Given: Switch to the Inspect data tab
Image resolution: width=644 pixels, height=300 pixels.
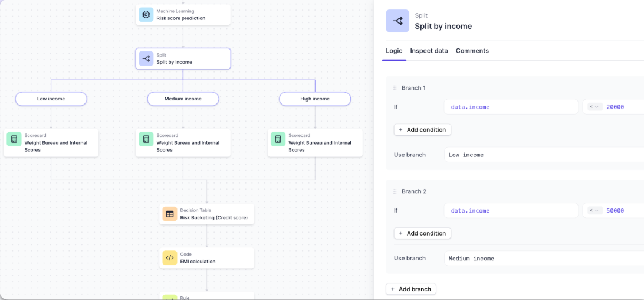Looking at the screenshot, I should point(429,51).
